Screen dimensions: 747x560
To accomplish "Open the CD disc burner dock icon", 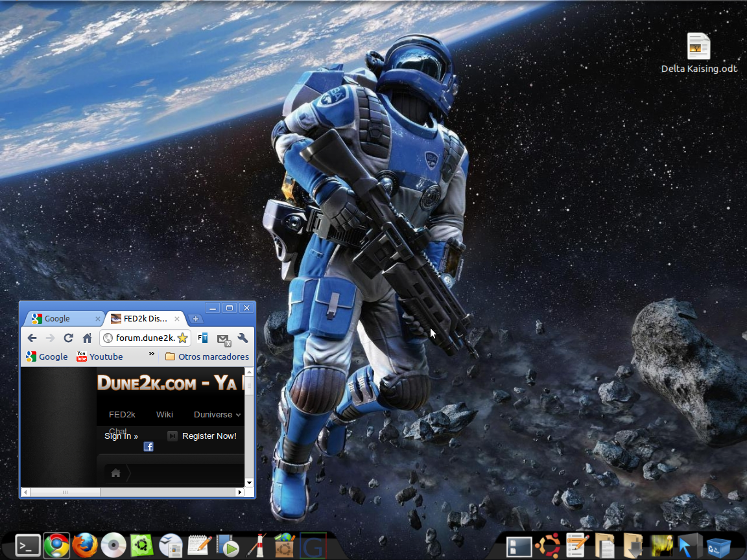I will coord(113,546).
